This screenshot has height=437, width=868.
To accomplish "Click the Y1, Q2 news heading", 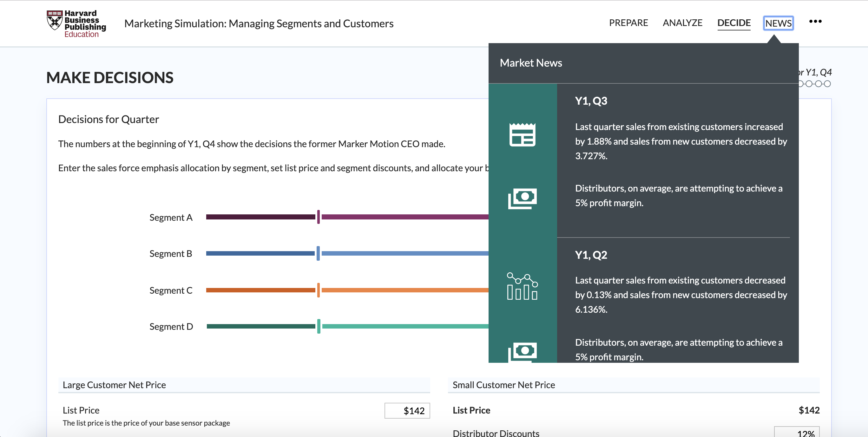I will coord(591,255).
